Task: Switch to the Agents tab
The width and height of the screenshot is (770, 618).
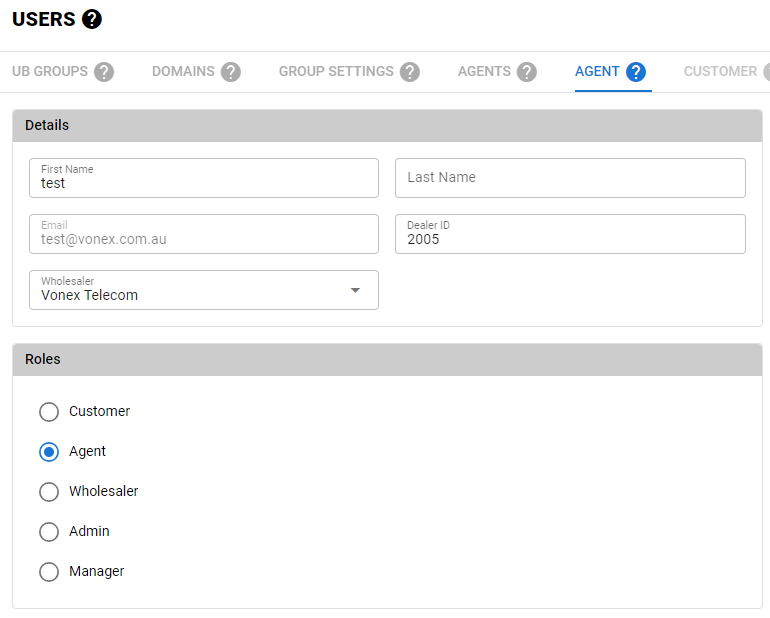Action: point(484,72)
